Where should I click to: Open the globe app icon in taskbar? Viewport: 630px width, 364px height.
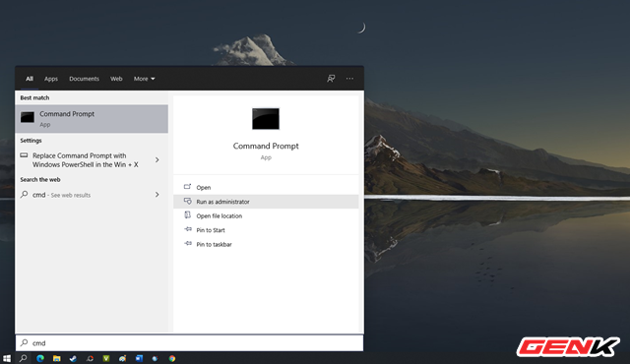coord(156,358)
